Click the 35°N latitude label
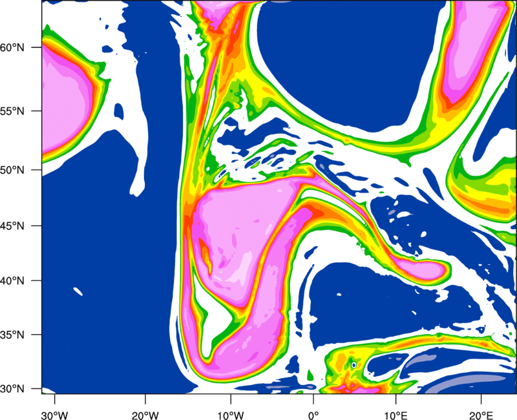517x420 pixels. 12,335
